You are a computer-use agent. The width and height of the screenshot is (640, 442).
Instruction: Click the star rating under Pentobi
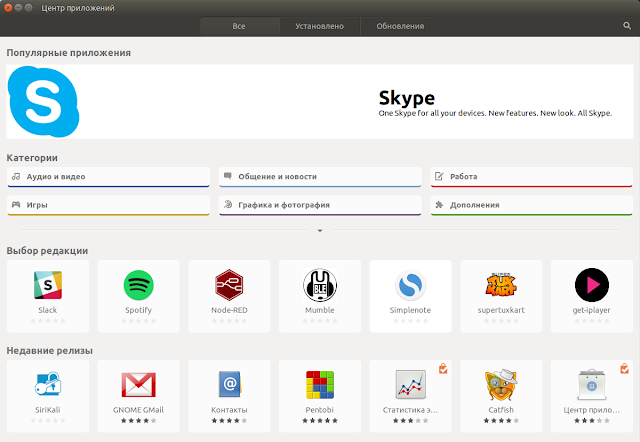[x=320, y=421]
